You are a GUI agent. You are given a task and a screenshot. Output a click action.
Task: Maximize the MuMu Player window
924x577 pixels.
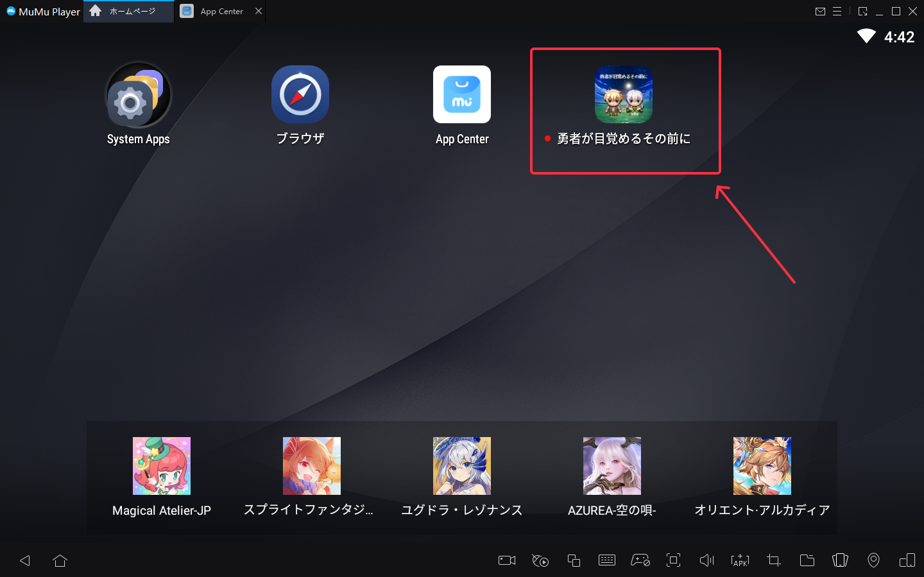click(x=896, y=12)
